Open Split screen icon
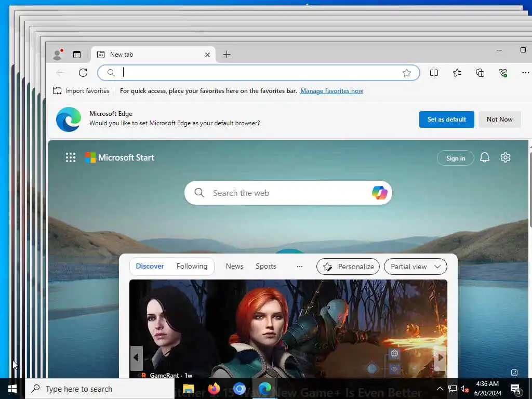This screenshot has width=532, height=399. [434, 73]
